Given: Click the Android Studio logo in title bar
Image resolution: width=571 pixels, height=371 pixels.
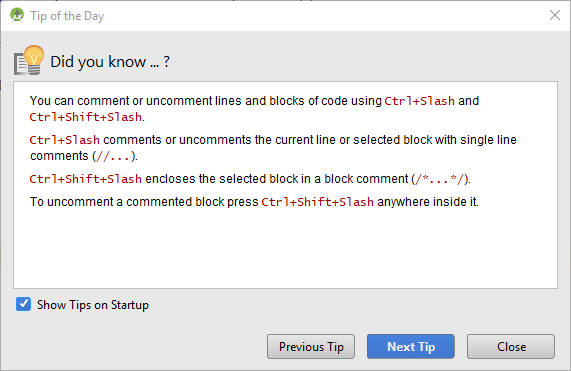Looking at the screenshot, I should coord(17,15).
